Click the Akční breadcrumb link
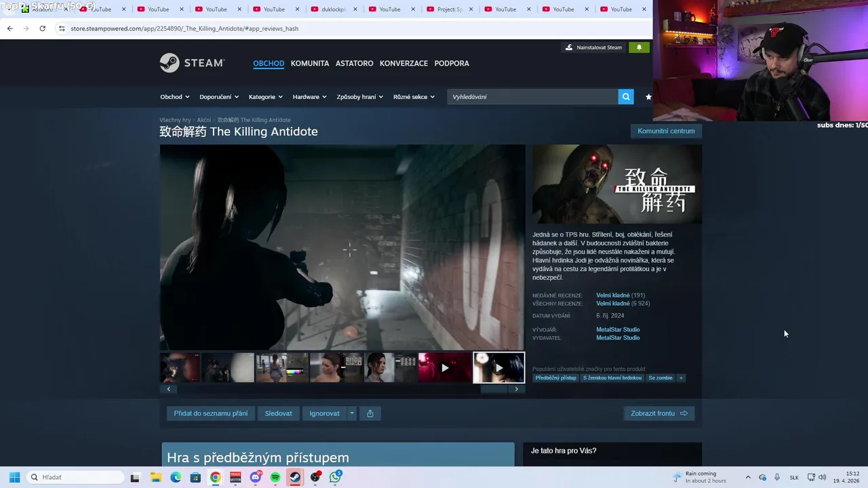Screen dimensions: 868x488 (204, 120)
